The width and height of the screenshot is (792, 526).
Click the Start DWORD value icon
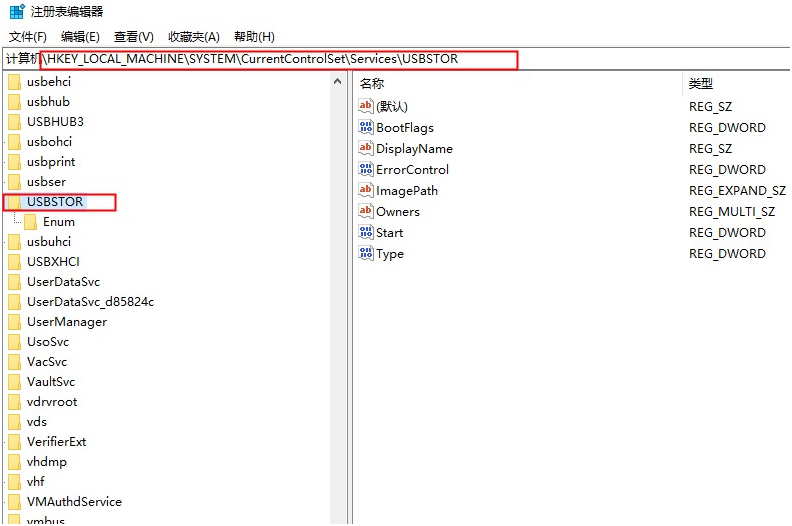coord(366,232)
